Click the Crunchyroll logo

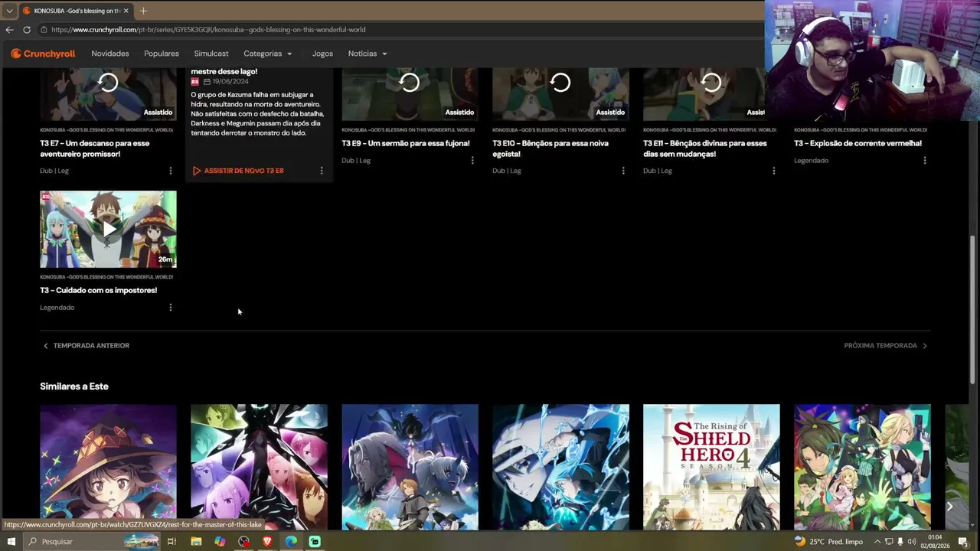pos(43,54)
